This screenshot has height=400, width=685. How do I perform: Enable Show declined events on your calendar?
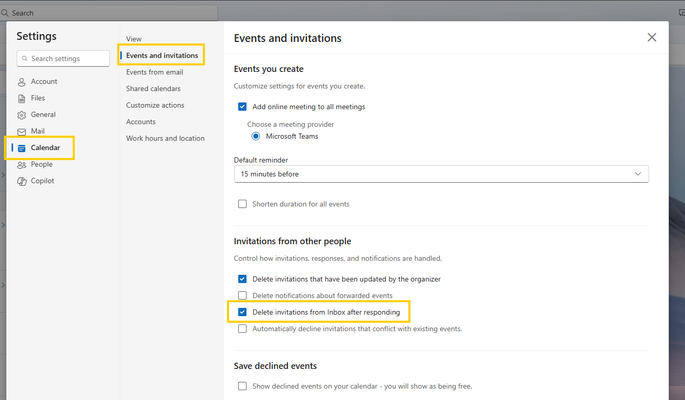pos(242,386)
